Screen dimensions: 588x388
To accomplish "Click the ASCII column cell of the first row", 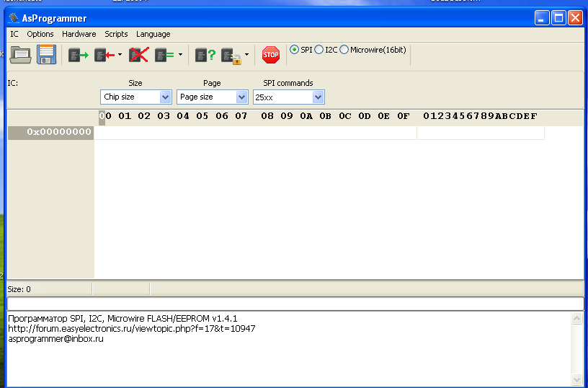I will (x=481, y=133).
